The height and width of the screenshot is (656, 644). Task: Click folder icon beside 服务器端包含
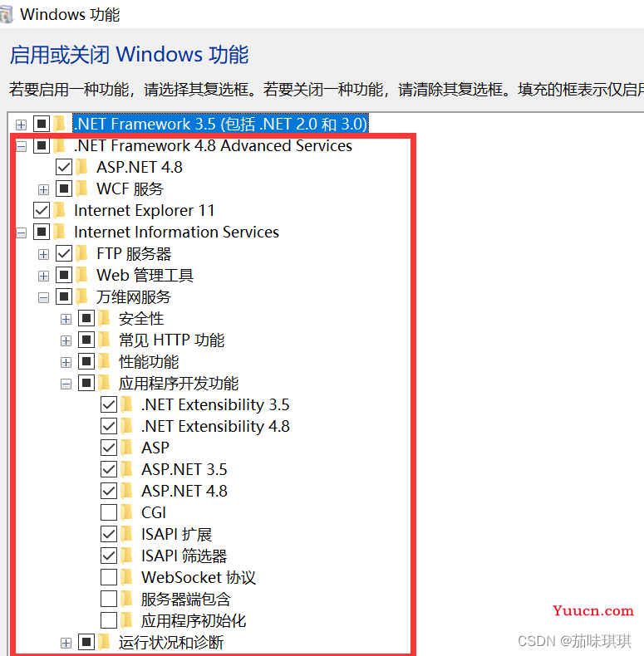click(x=127, y=599)
